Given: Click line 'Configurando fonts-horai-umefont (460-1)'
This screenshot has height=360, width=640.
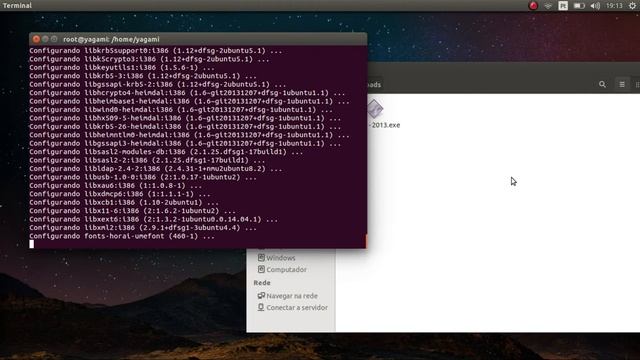Looking at the screenshot, I should point(122,236).
